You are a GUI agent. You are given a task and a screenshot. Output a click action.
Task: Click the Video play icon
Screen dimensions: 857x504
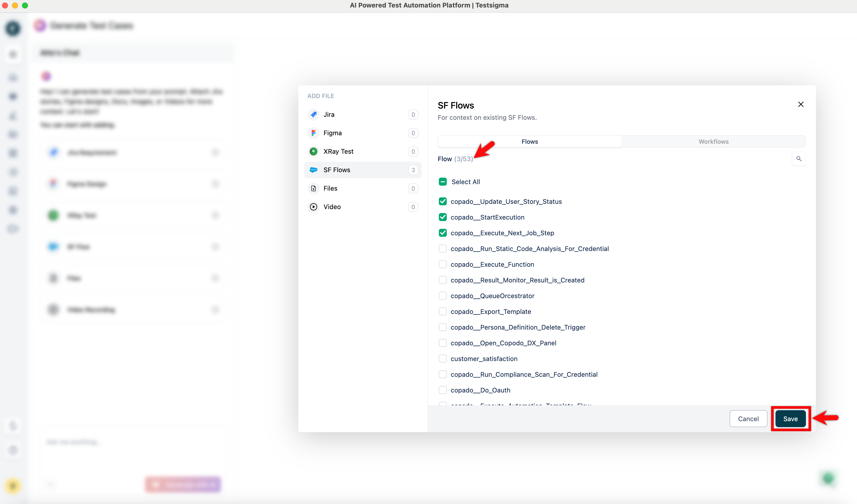pos(313,207)
